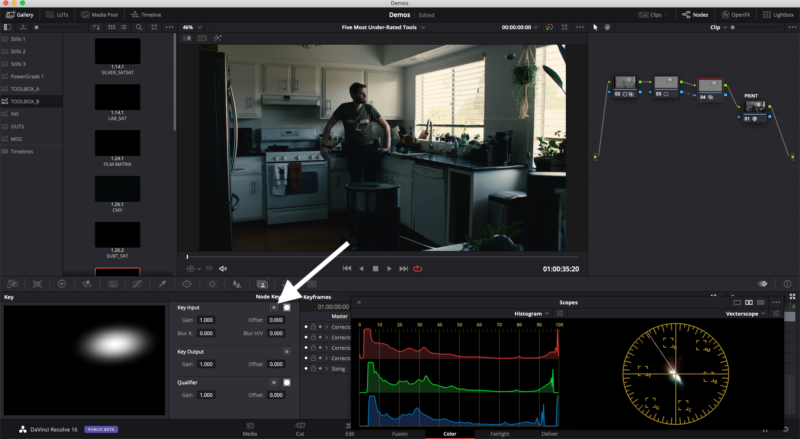Open the Power Window palette
Viewport: 800px width, 439px height.
pos(187,284)
